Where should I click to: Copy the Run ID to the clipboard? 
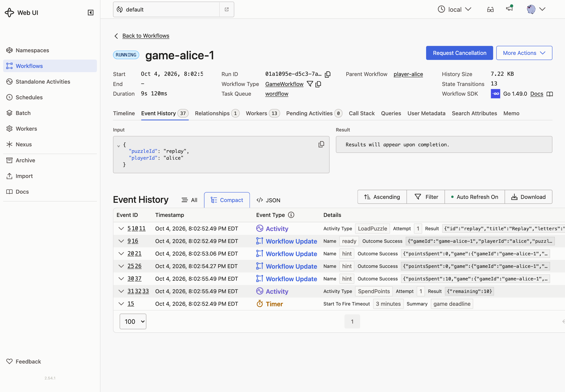tap(327, 74)
